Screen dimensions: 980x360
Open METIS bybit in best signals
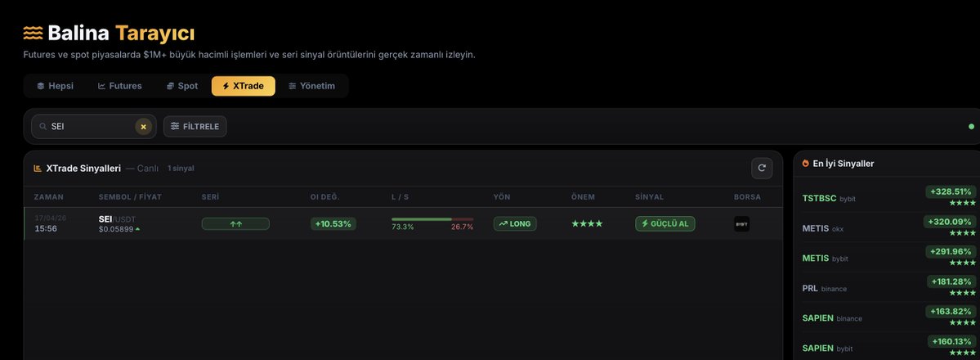pyautogui.click(x=825, y=258)
